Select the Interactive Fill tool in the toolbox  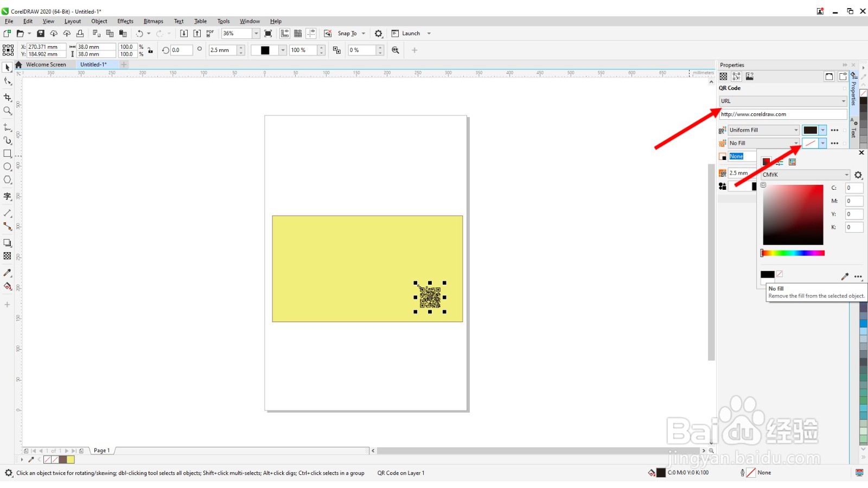[8, 286]
